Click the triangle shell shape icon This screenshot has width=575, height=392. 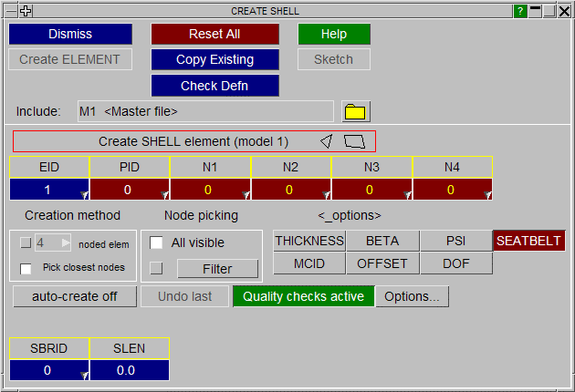click(x=326, y=141)
